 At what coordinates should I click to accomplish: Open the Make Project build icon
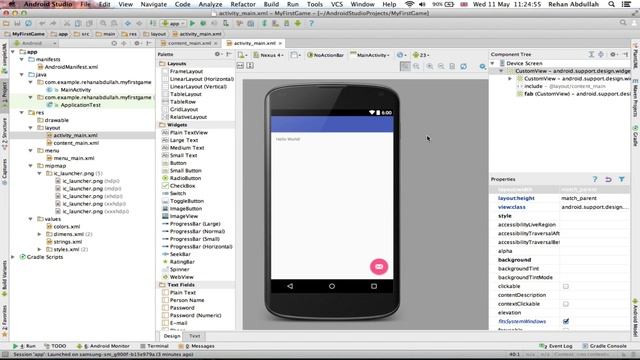pos(152,23)
